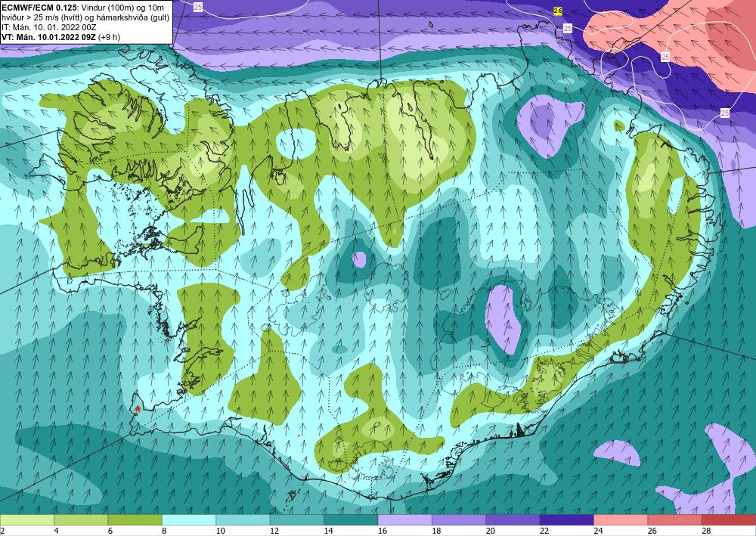Viewport: 756px width, 536px height.
Task: Select the light green 4–6 m/s legend swatch
Action: 81,520
